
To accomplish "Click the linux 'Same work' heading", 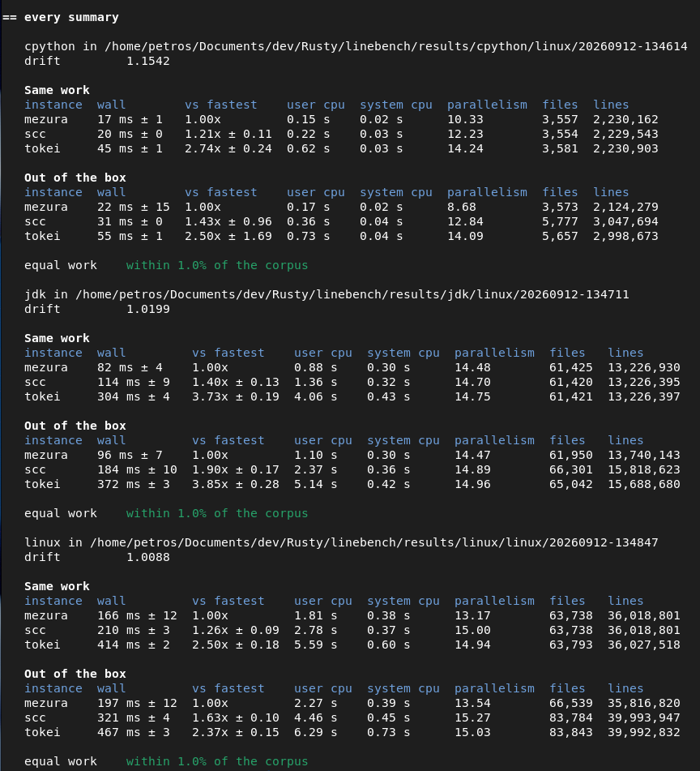I will pyautogui.click(x=57, y=586).
